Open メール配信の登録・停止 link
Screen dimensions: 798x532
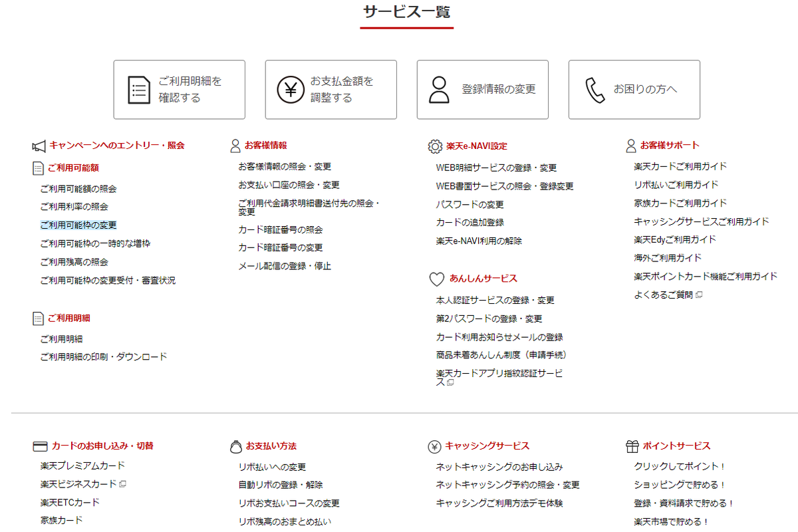[285, 266]
